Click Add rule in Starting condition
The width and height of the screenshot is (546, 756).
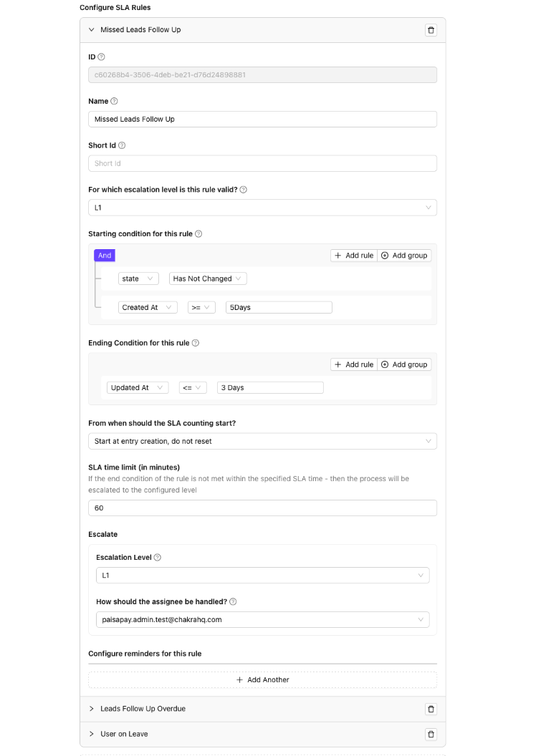pyautogui.click(x=354, y=256)
